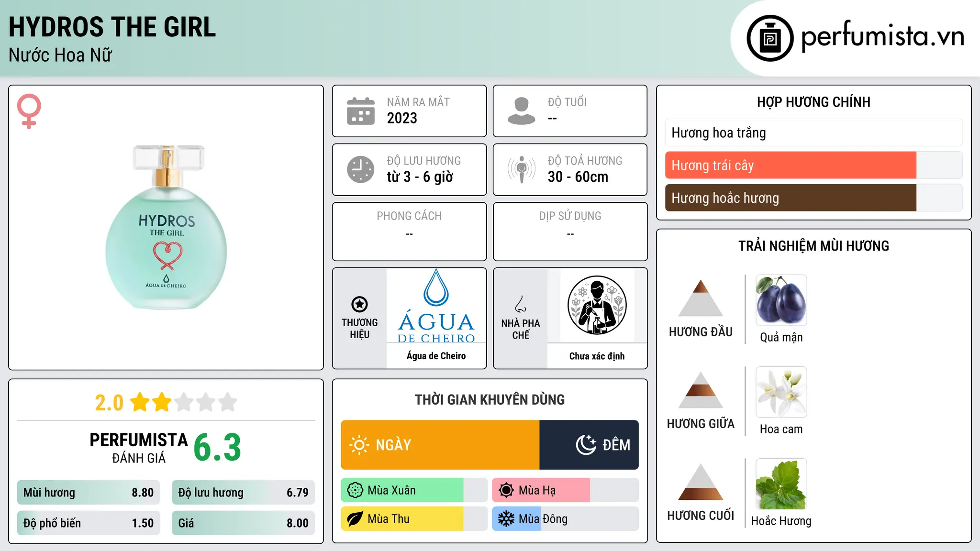Click the Hoa cam note label
980x551 pixels.
(x=781, y=429)
